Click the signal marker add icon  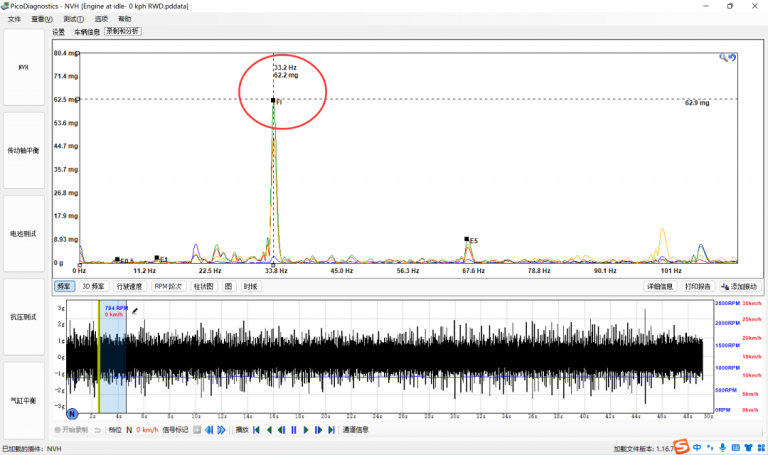coord(197,430)
